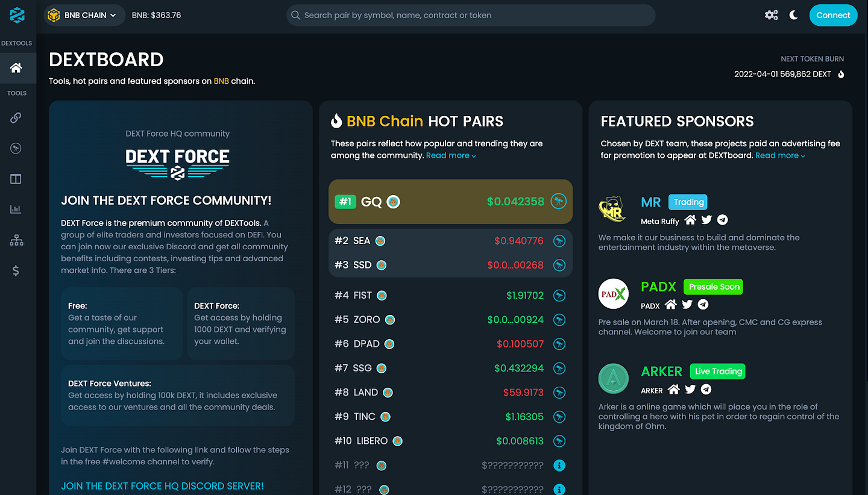Select the Trading badge next to MR
This screenshot has width=868, height=495.
pos(688,202)
